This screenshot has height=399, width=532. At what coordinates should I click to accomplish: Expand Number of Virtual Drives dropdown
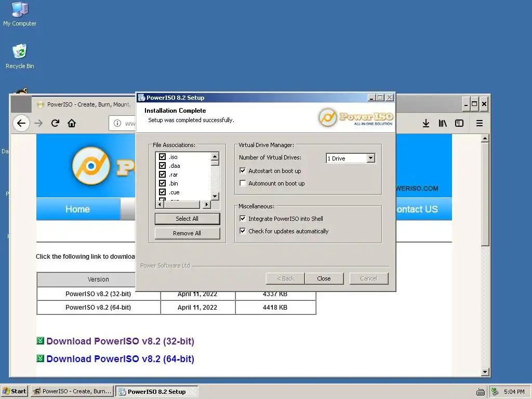(x=371, y=158)
